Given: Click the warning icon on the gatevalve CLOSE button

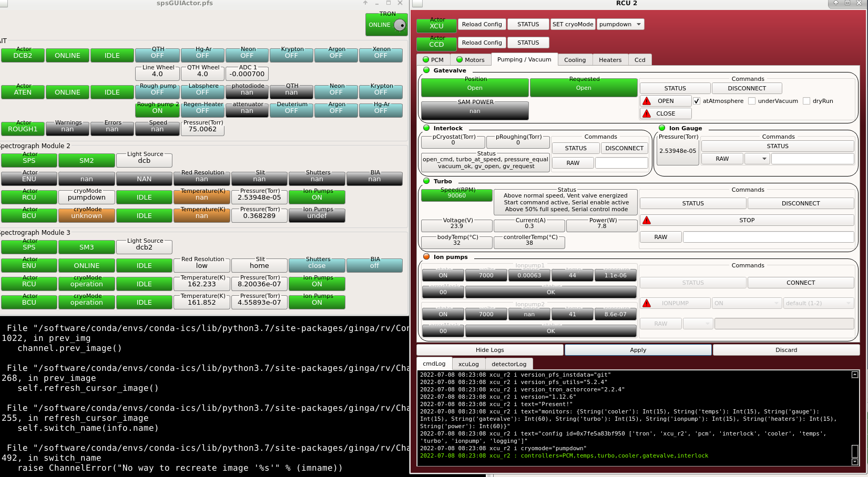Looking at the screenshot, I should pos(647,113).
